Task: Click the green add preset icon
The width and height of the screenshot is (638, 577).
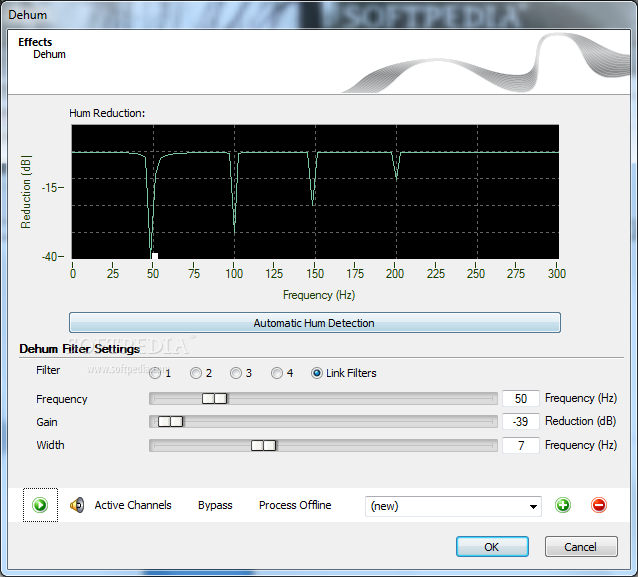Action: pos(563,505)
